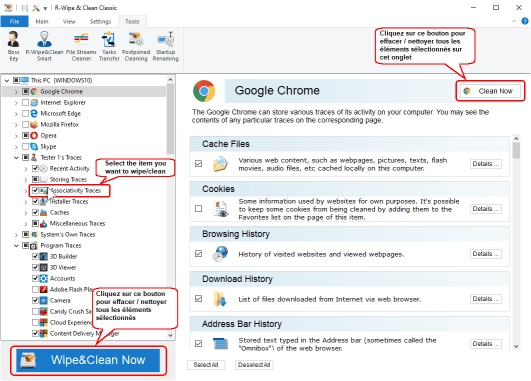Collapse the Tester 1's Traces node
The height and width of the screenshot is (381, 531).
pos(16,157)
